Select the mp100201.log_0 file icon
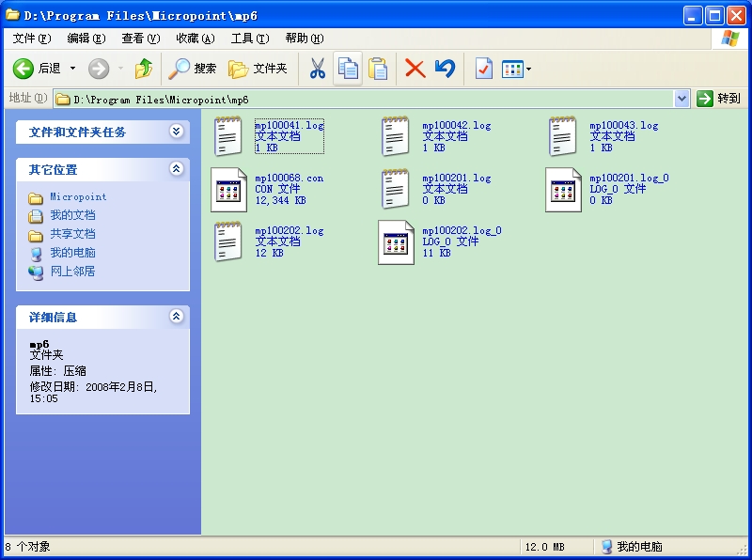The image size is (752, 560). 563,190
